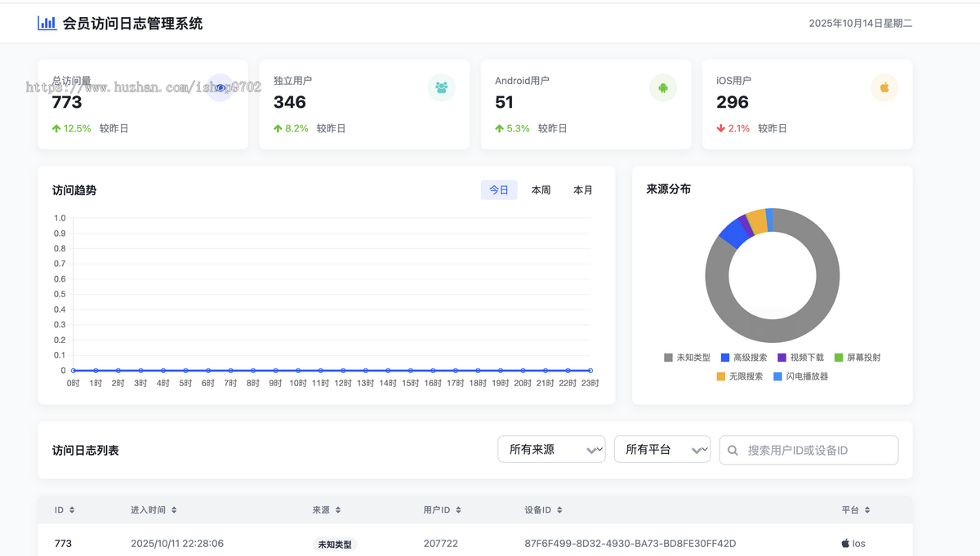Click the green up arrow beside 12.5%
Viewport: 980px width, 556px height.
coord(56,128)
